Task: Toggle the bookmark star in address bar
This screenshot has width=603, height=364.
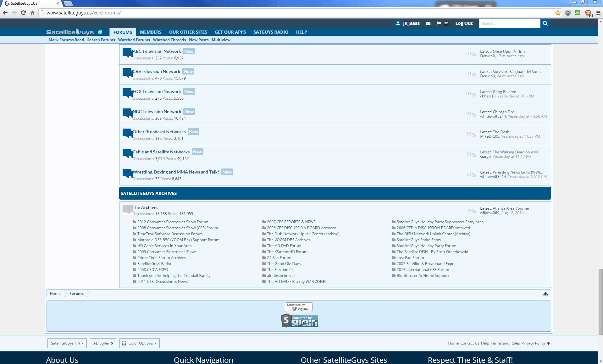Action: 558,13
